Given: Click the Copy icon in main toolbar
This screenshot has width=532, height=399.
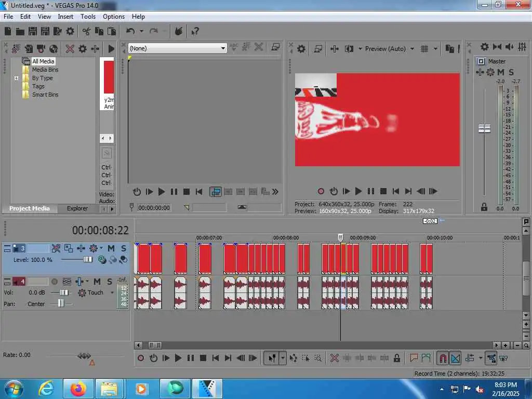Looking at the screenshot, I should 99,32.
